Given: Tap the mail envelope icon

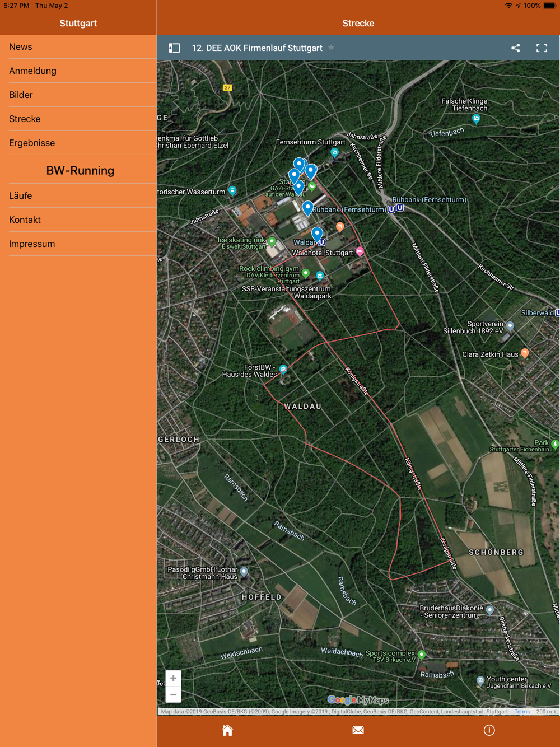Looking at the screenshot, I should [x=358, y=730].
